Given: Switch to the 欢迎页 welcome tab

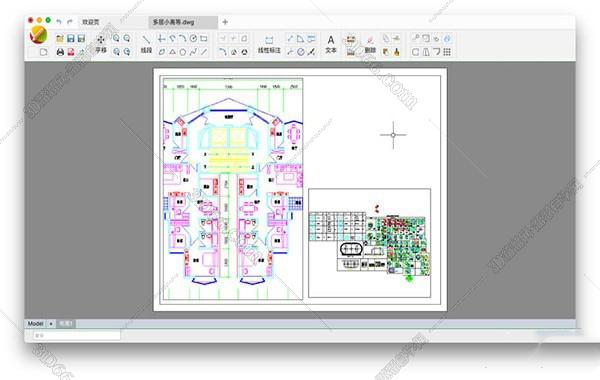Looking at the screenshot, I should (91, 22).
